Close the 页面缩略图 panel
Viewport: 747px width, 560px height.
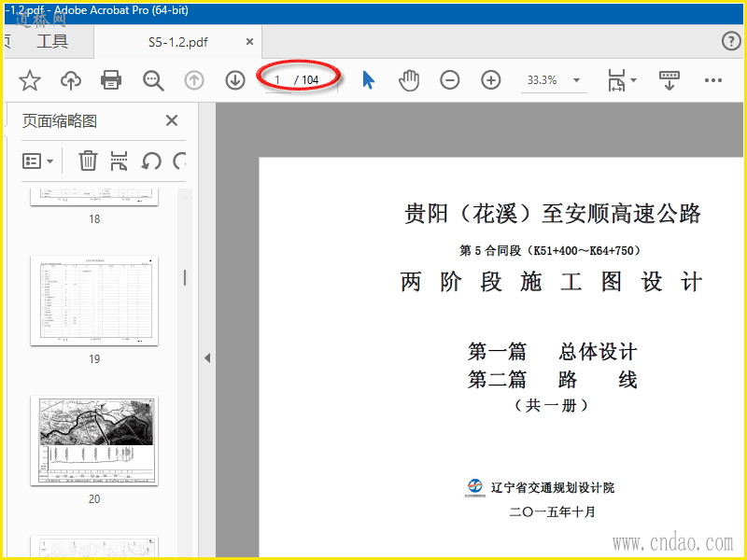172,120
